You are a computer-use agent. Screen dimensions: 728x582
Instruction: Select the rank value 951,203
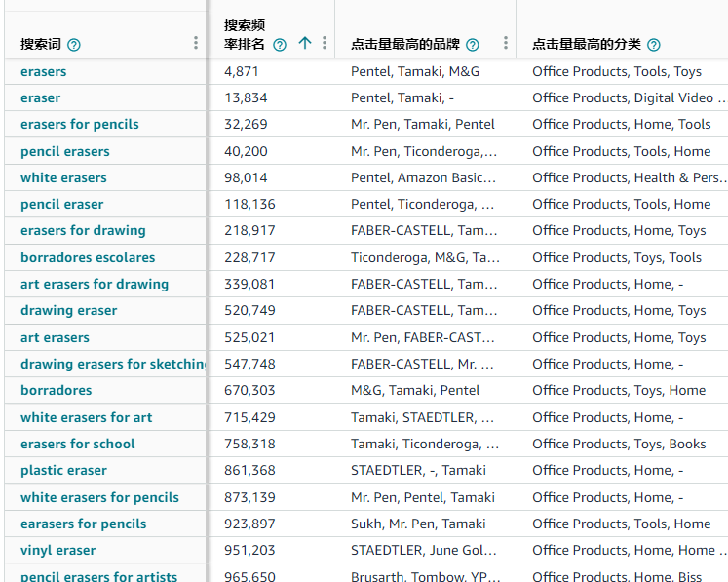(249, 551)
